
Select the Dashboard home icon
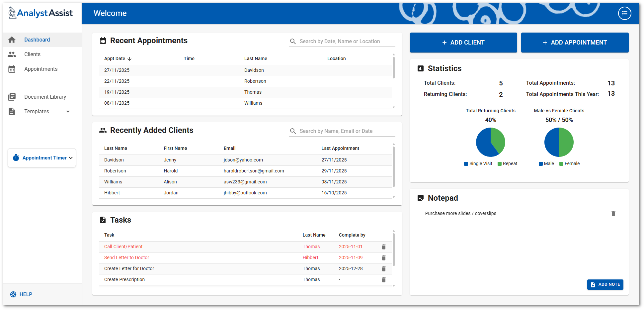12,40
